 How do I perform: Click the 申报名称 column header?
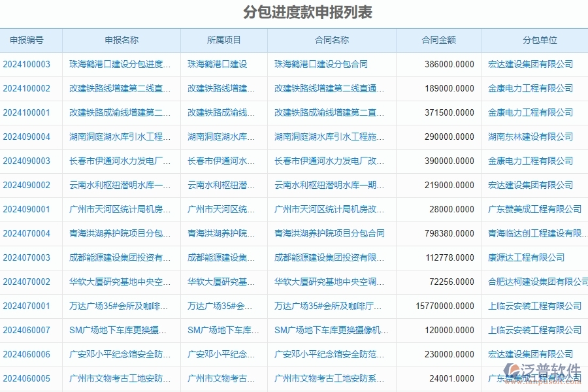[122, 40]
